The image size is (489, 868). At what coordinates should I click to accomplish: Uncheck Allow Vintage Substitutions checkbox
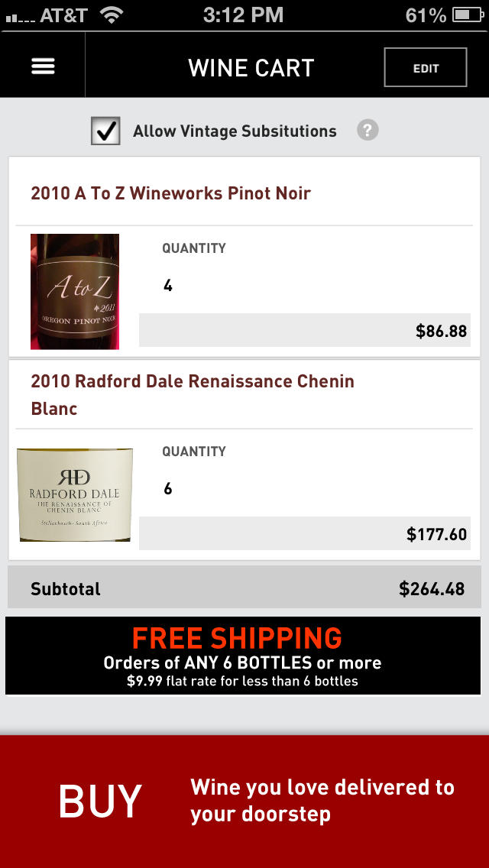click(105, 131)
